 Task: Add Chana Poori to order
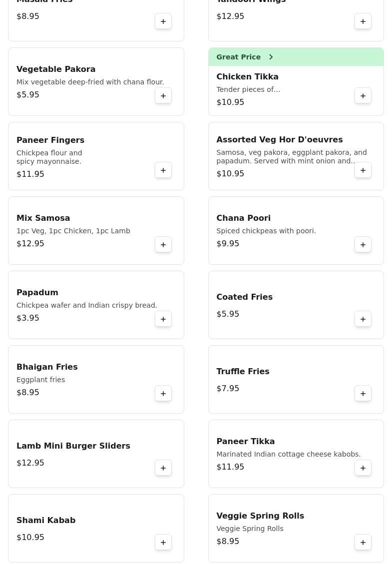(x=363, y=245)
